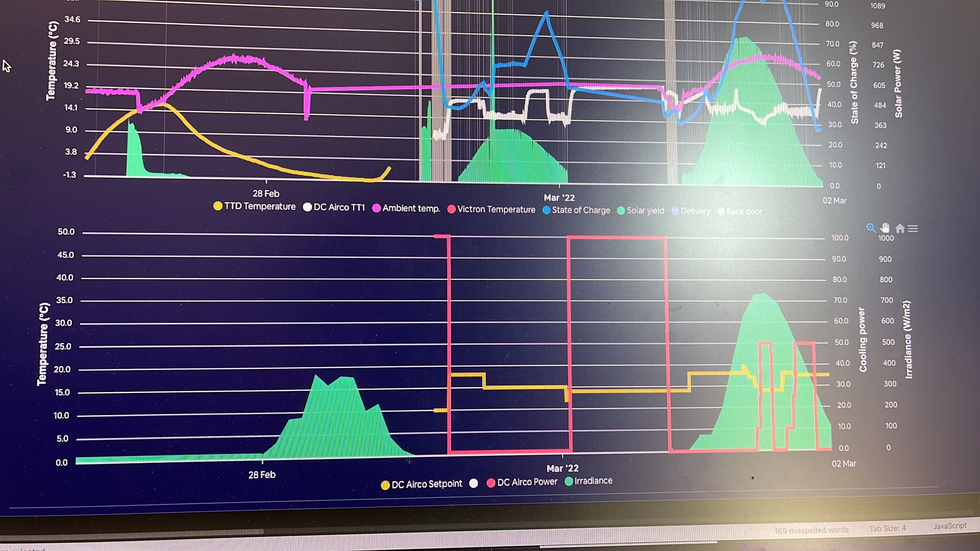The image size is (980, 551).
Task: Click the Irradiance (W/m2) axis title
Action: [908, 340]
